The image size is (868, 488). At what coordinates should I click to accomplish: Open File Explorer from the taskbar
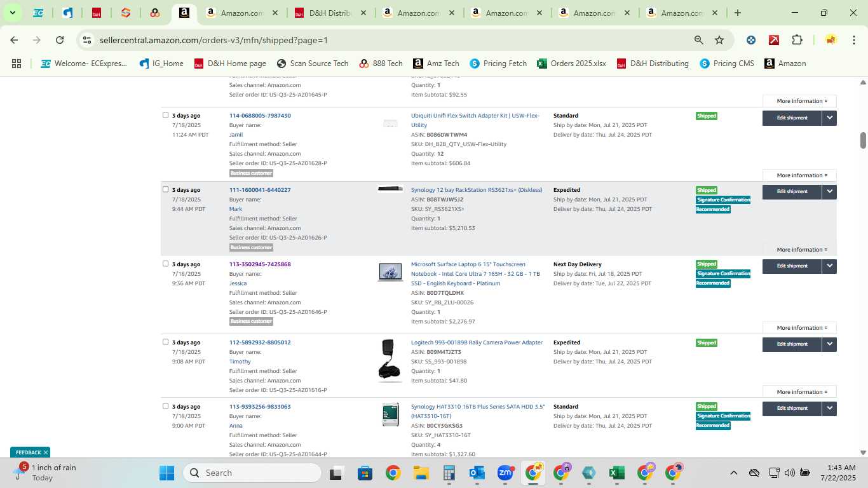tap(421, 473)
